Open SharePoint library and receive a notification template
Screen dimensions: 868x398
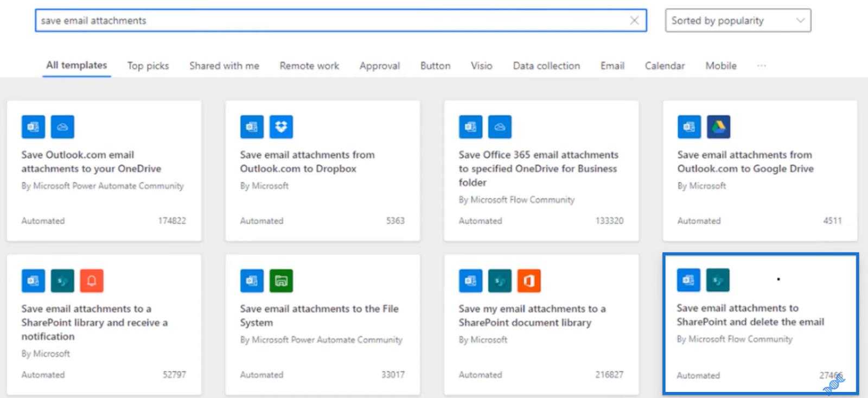click(x=104, y=325)
